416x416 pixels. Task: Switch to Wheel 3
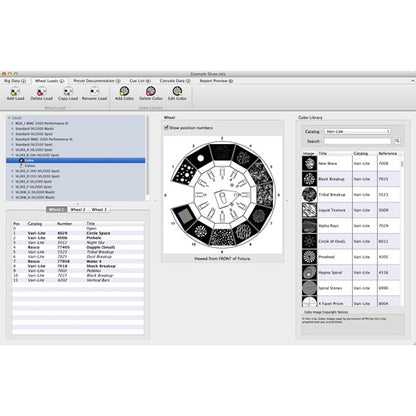pyautogui.click(x=99, y=210)
